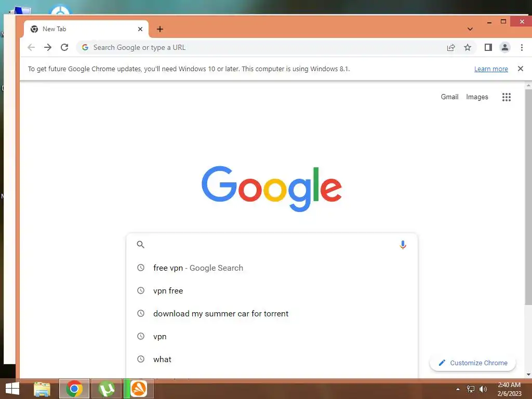The height and width of the screenshot is (399, 532).
Task: Close the New Tab tab
Action: click(x=140, y=29)
